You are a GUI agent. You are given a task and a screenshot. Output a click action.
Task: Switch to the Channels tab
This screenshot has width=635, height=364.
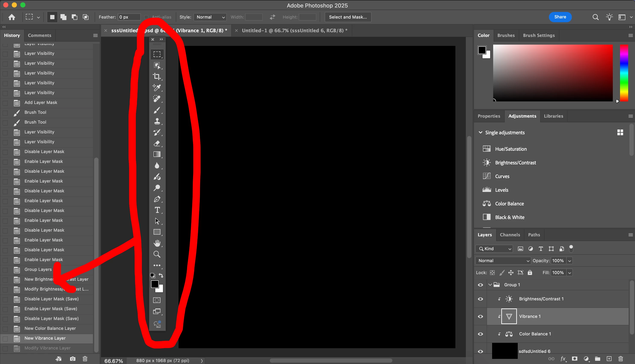(510, 235)
